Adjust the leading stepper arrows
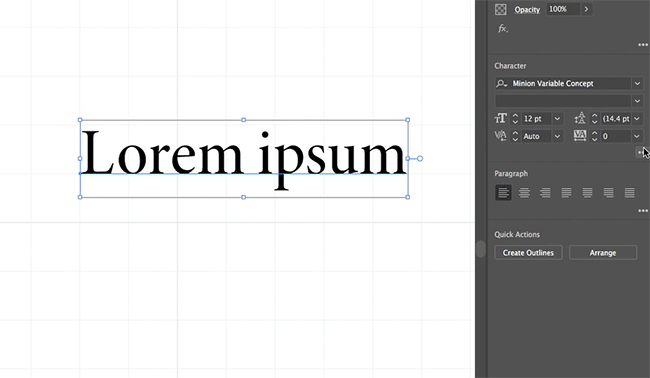The width and height of the screenshot is (650, 378). point(594,119)
